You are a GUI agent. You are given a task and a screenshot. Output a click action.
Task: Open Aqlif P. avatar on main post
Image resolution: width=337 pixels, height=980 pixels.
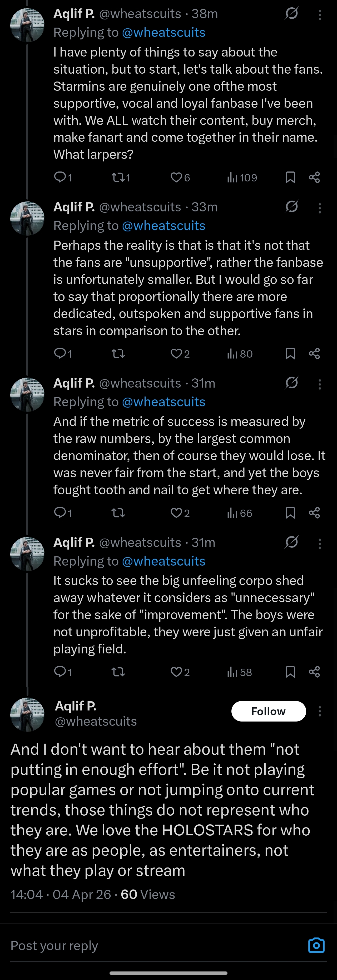tap(27, 714)
